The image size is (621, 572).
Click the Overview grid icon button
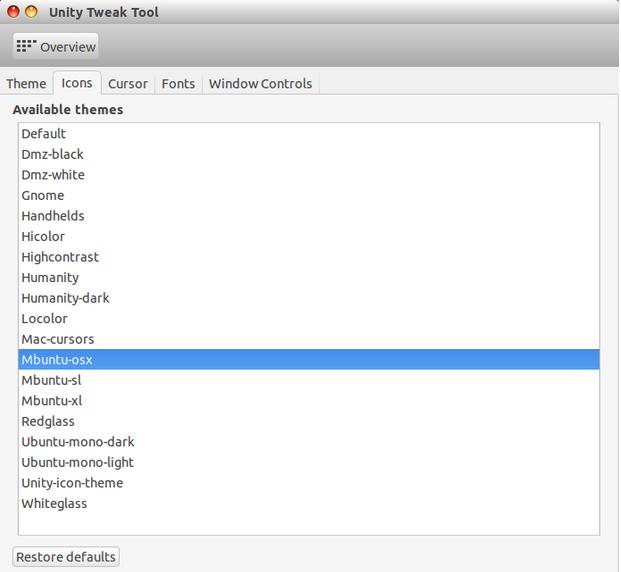point(56,46)
